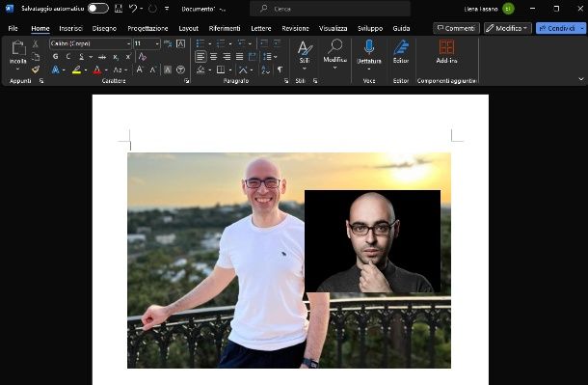Screen dimensions: 588x385
Task: Click the Condividi share button
Action: click(x=557, y=28)
